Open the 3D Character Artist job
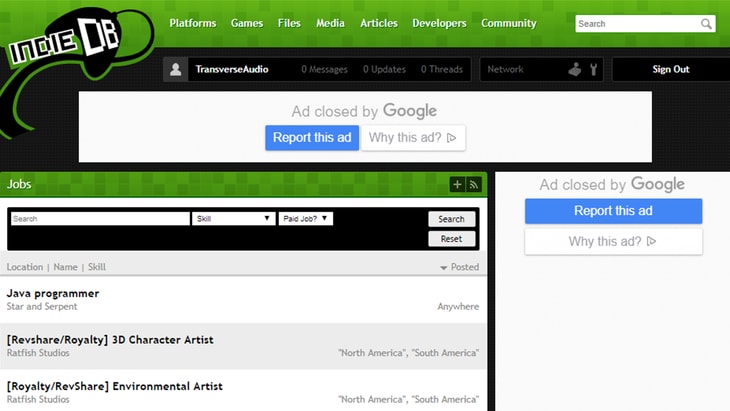Screen dimensions: 730x411 coord(110,340)
